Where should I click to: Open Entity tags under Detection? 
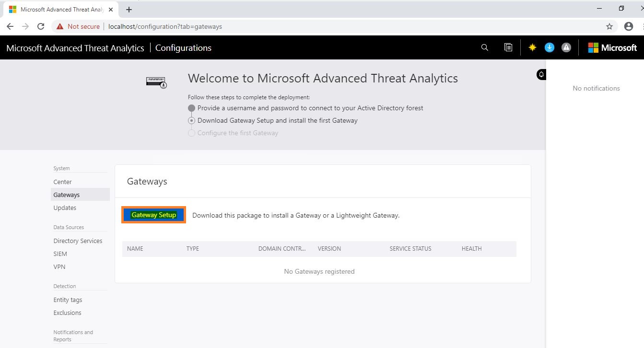pos(68,300)
